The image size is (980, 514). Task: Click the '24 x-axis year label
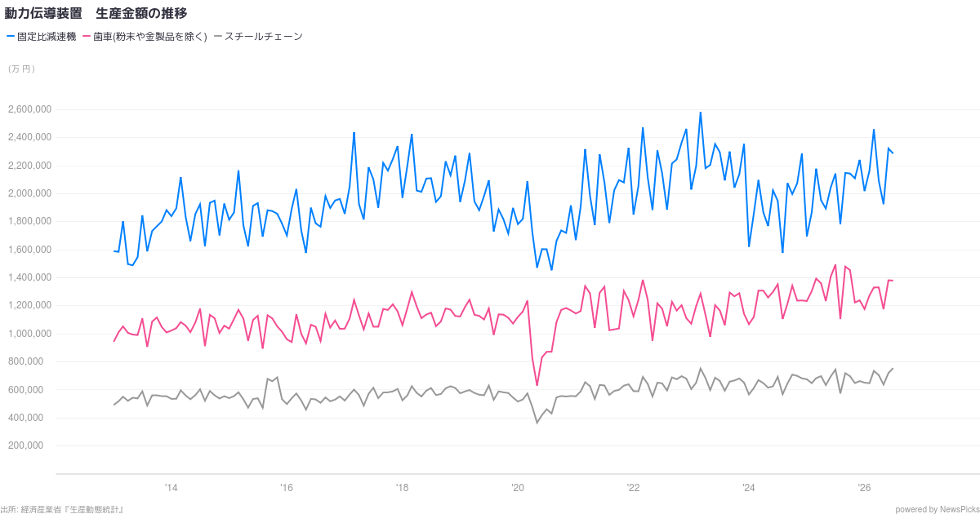click(x=749, y=488)
